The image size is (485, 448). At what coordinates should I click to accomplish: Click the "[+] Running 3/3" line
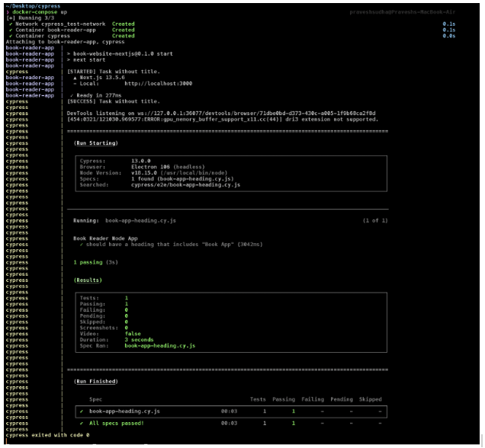30,18
